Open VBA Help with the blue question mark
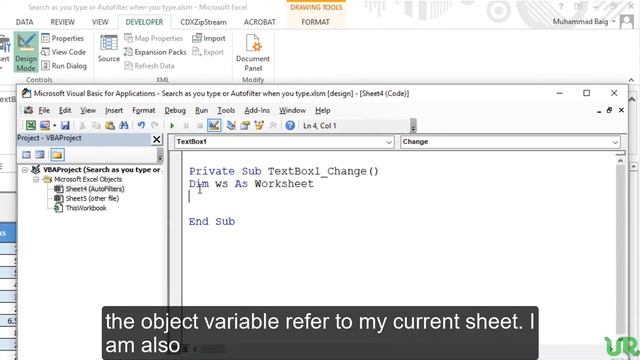This screenshot has height=360, width=640. click(x=290, y=125)
